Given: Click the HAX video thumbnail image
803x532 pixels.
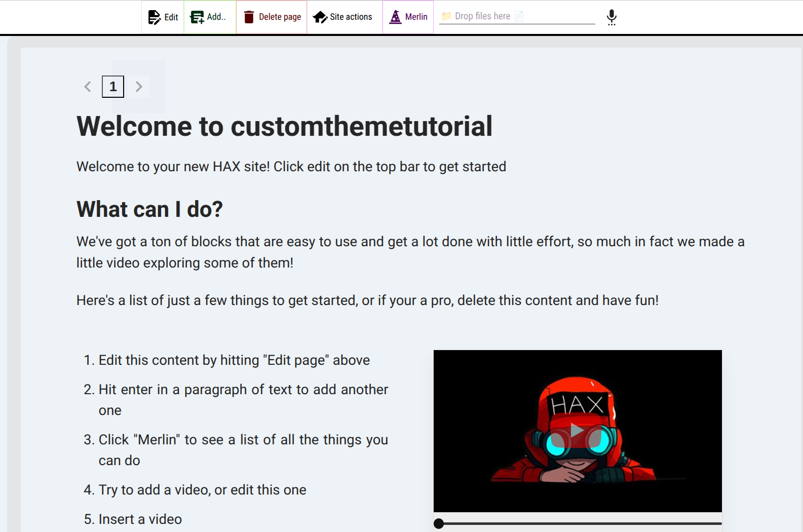Looking at the screenshot, I should (578, 431).
